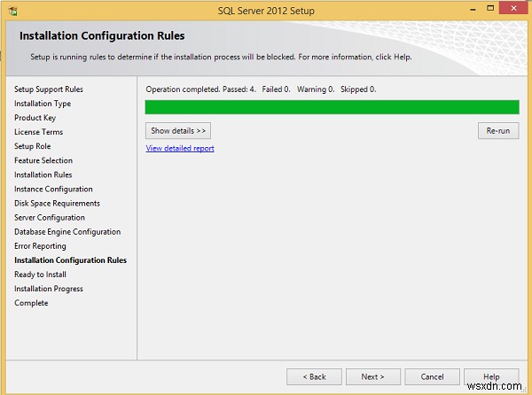Select the Error Reporting step
The width and height of the screenshot is (532, 395).
click(40, 246)
